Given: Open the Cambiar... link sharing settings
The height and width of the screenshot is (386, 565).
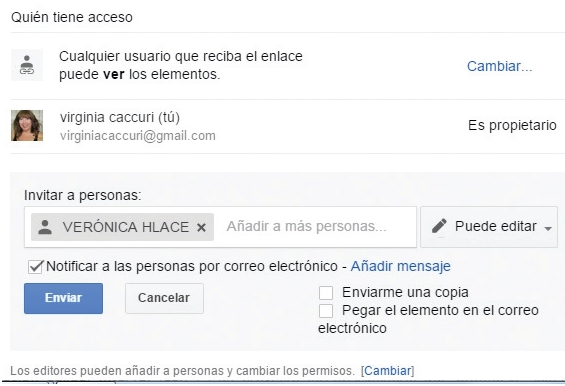Looking at the screenshot, I should (499, 66).
